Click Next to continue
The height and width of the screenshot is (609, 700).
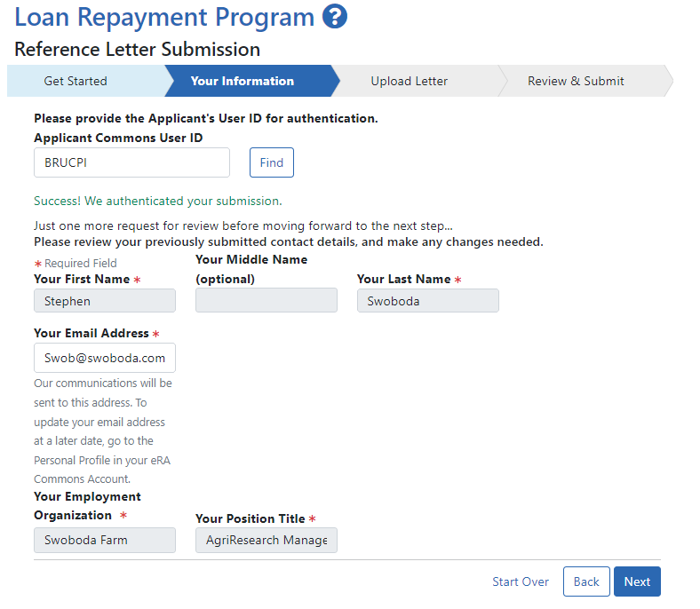tap(637, 581)
